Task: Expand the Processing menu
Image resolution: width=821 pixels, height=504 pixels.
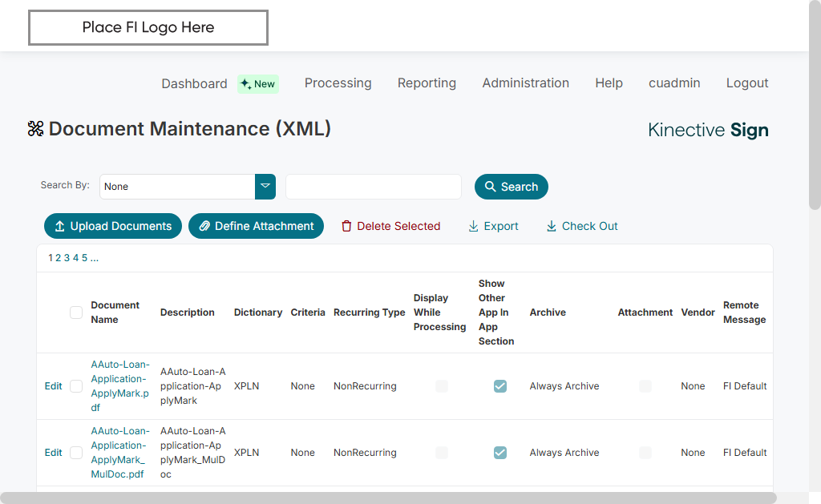Action: point(338,83)
